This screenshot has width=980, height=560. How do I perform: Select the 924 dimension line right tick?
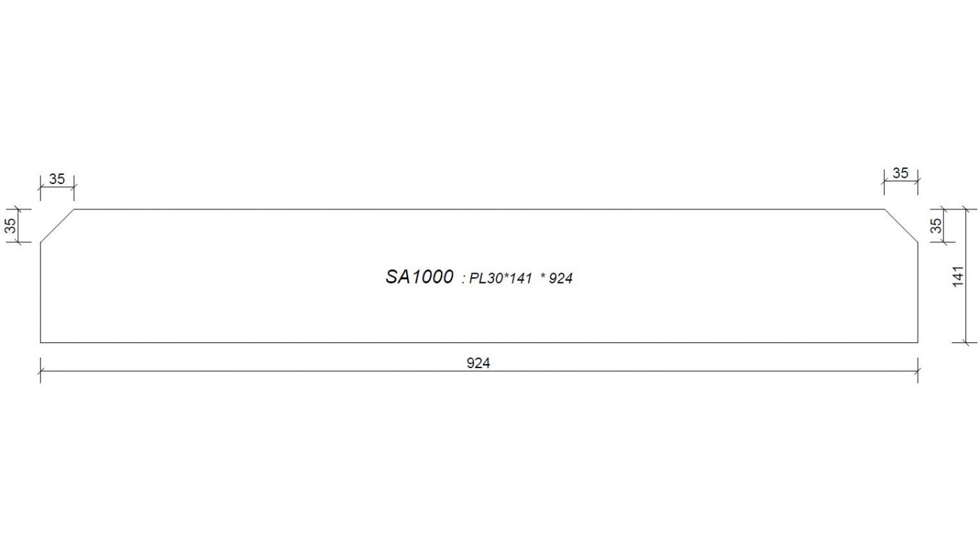coord(918,371)
